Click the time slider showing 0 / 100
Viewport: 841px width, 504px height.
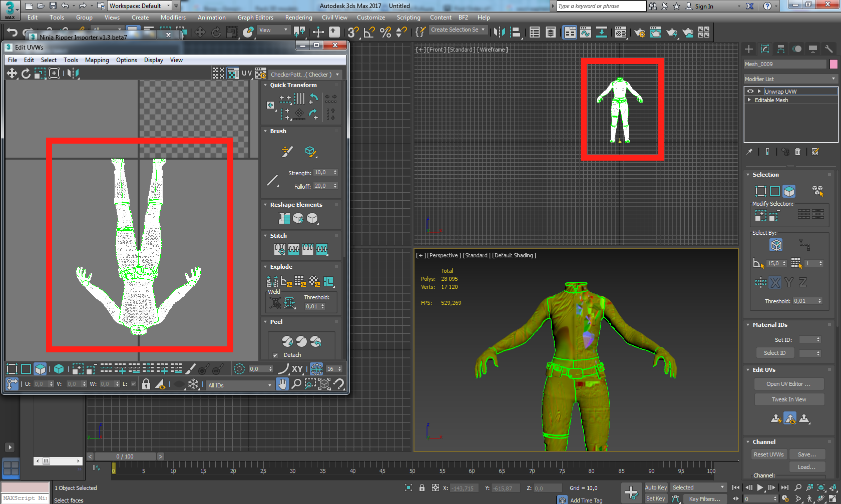pos(125,456)
